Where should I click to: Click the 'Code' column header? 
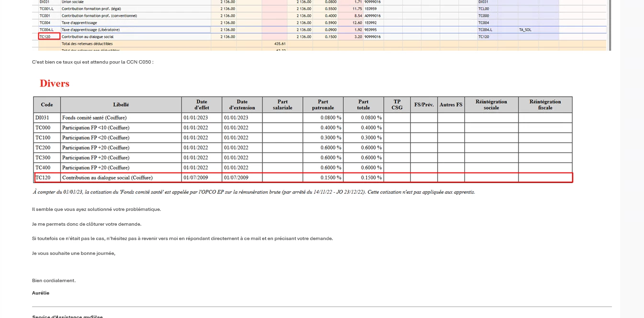point(47,105)
